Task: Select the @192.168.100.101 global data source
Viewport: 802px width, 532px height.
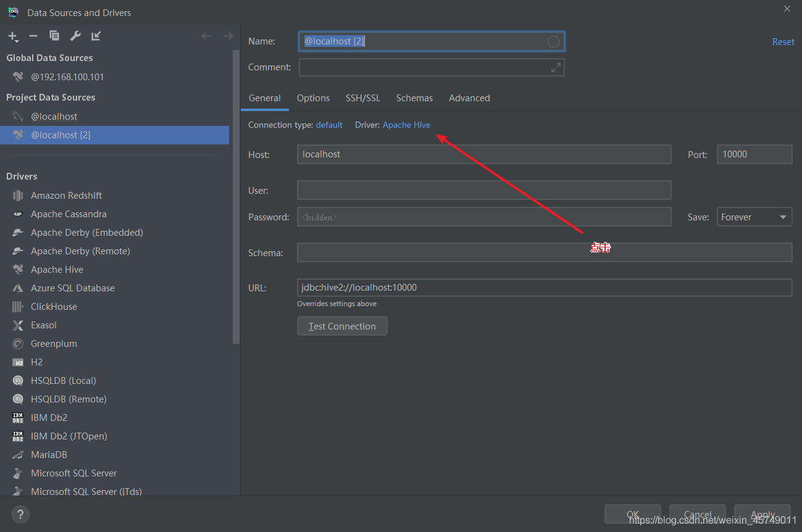Action: (67, 77)
